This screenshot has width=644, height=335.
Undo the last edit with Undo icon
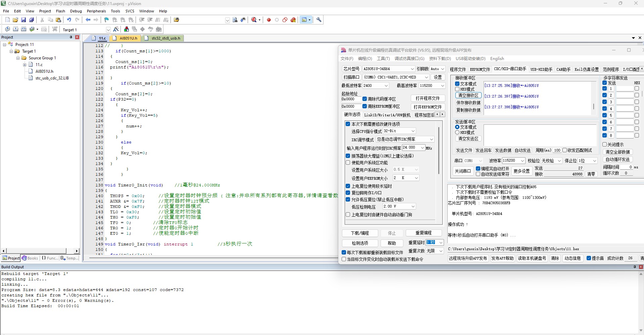pos(69,20)
